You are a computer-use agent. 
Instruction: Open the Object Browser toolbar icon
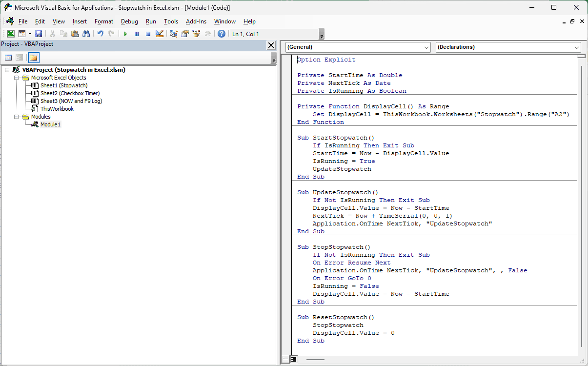(196, 34)
